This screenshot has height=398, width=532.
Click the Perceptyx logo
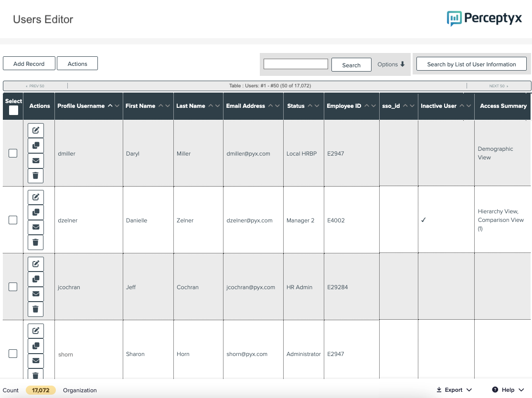point(484,18)
